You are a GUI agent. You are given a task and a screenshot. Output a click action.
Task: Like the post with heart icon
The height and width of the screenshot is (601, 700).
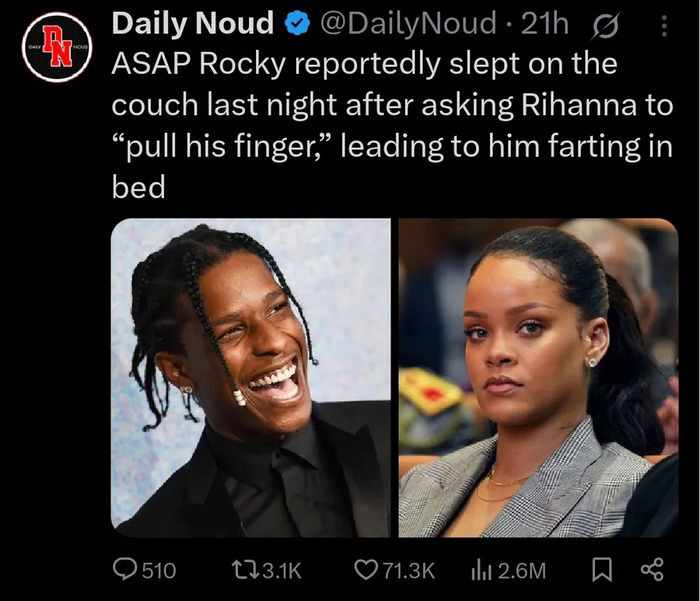click(x=366, y=570)
